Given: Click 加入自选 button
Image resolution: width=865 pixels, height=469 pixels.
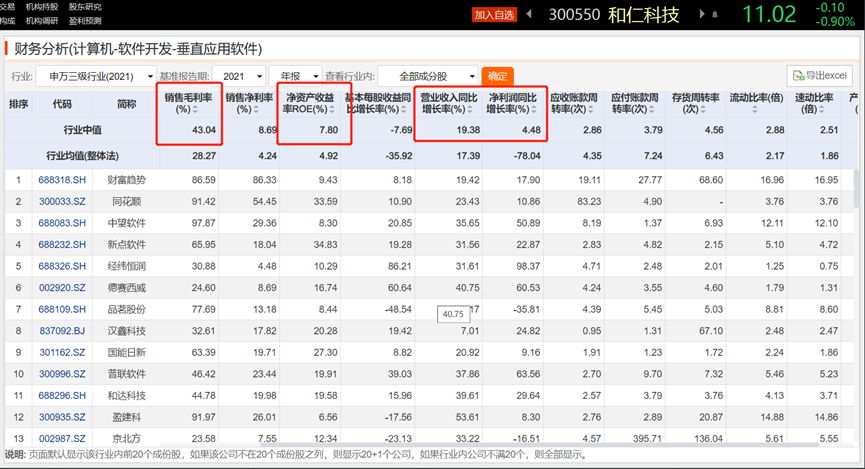Looking at the screenshot, I should point(494,15).
